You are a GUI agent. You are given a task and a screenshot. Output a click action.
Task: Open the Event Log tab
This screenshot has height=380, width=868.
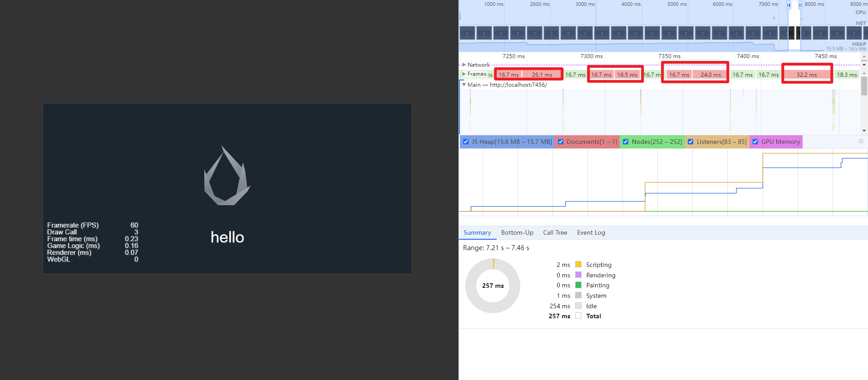pyautogui.click(x=591, y=232)
